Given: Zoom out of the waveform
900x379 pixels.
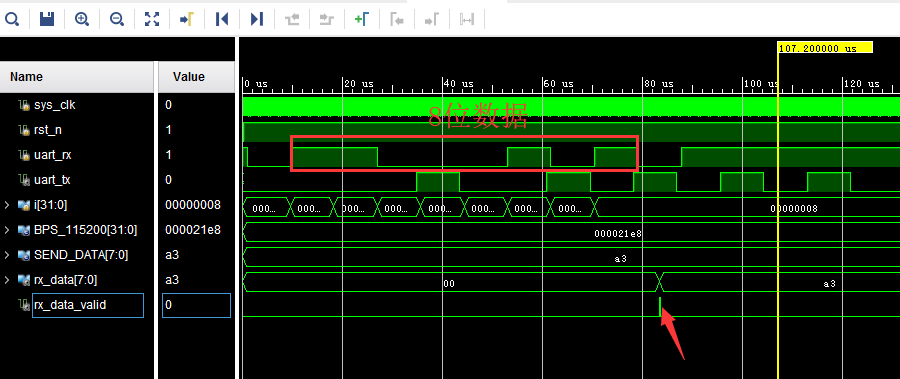Looking at the screenshot, I should (117, 20).
